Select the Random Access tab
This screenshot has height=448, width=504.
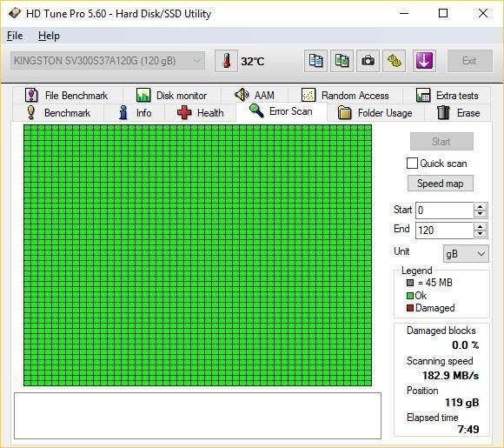click(345, 96)
